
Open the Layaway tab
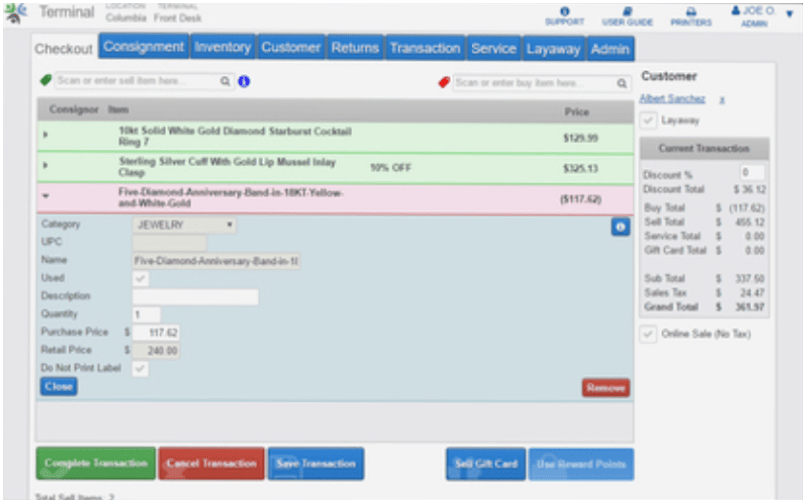tap(553, 49)
